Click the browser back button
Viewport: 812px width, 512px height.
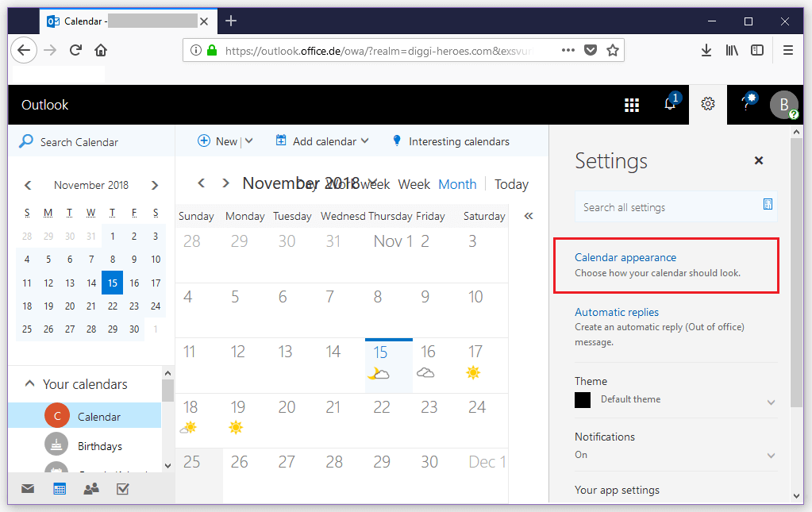[x=24, y=50]
